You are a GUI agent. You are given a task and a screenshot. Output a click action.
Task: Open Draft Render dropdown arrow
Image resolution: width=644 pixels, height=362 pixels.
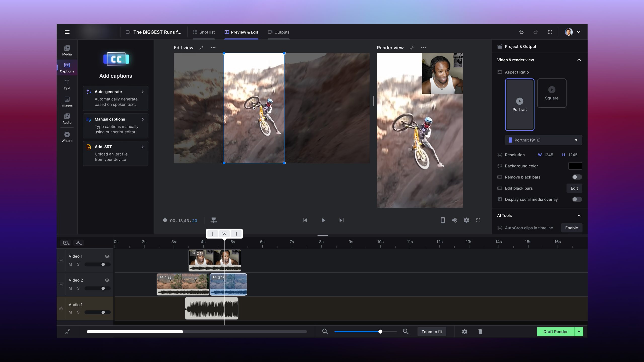pos(579,332)
